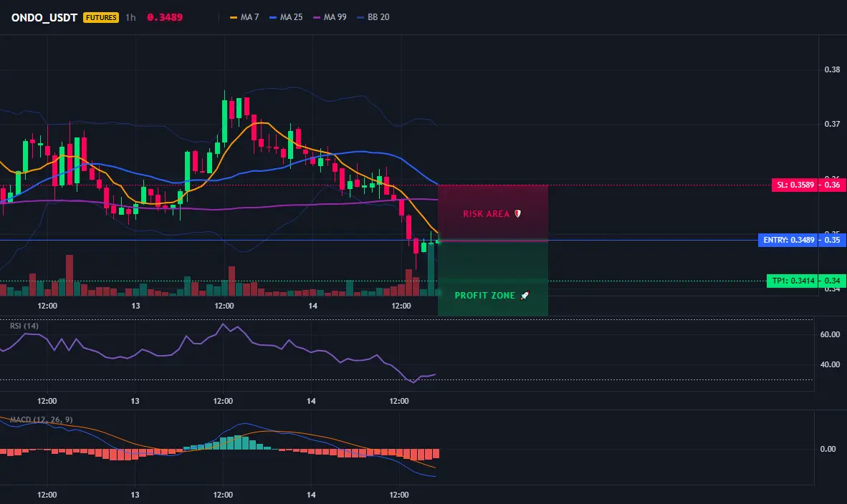The image size is (847, 504).
Task: Click the TP1: 0.3414 price label
Action: tap(792, 281)
